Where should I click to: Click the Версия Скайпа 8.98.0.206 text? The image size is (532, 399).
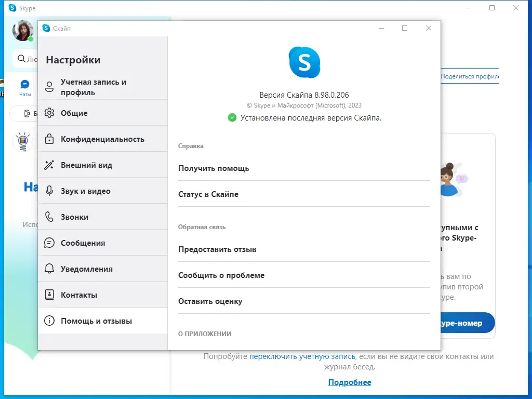(x=304, y=95)
